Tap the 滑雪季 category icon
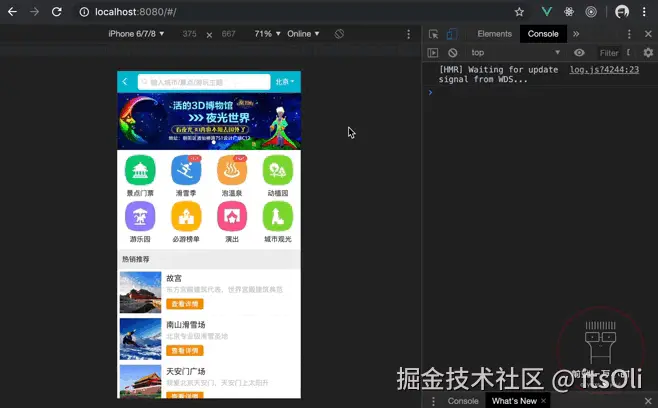This screenshot has height=408, width=658. tap(186, 170)
